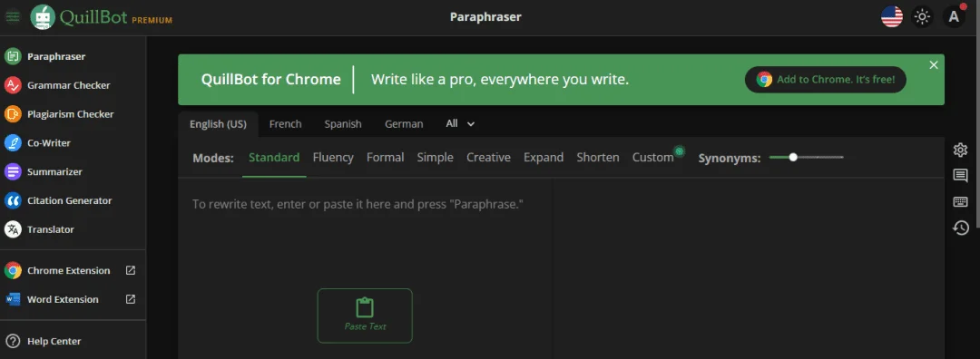Click the US flag language icon
Image resolution: width=980 pixels, height=359 pixels.
point(892,17)
